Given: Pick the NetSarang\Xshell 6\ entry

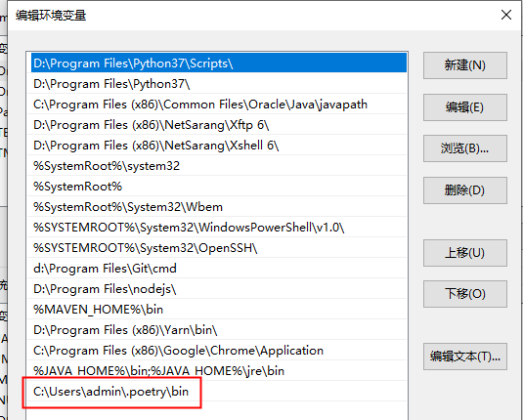Looking at the screenshot, I should pyautogui.click(x=217, y=146).
